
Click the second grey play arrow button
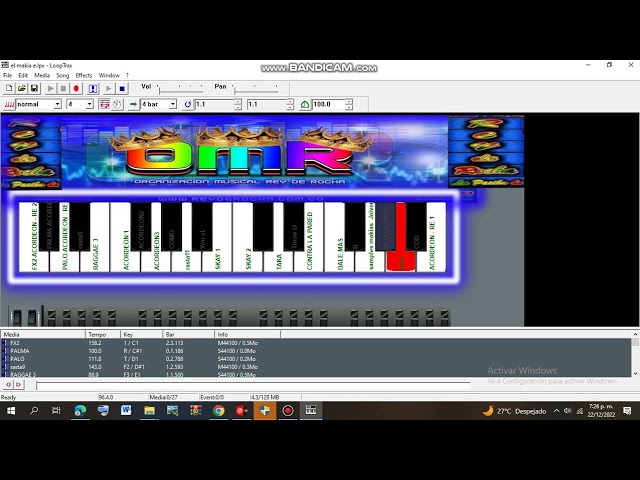point(108,88)
